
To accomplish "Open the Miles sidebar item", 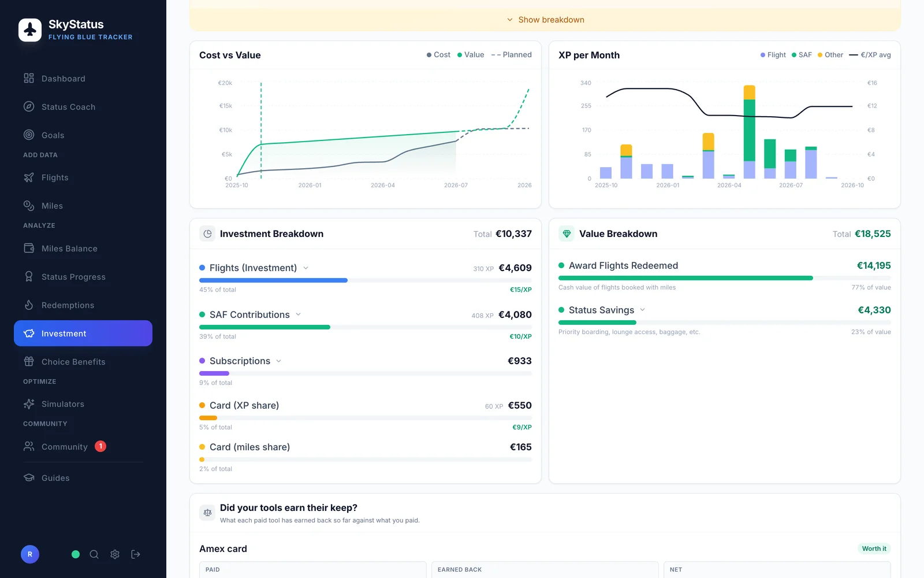I will click(x=83, y=206).
